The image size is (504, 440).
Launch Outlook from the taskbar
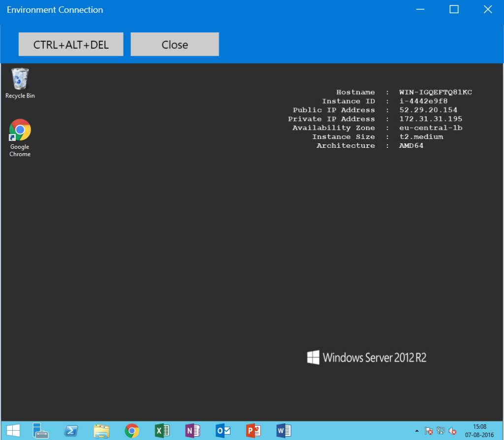tap(223, 431)
